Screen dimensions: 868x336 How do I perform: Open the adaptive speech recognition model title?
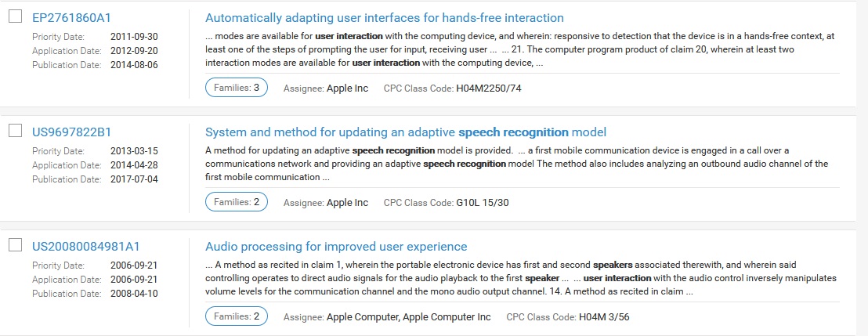pos(405,132)
